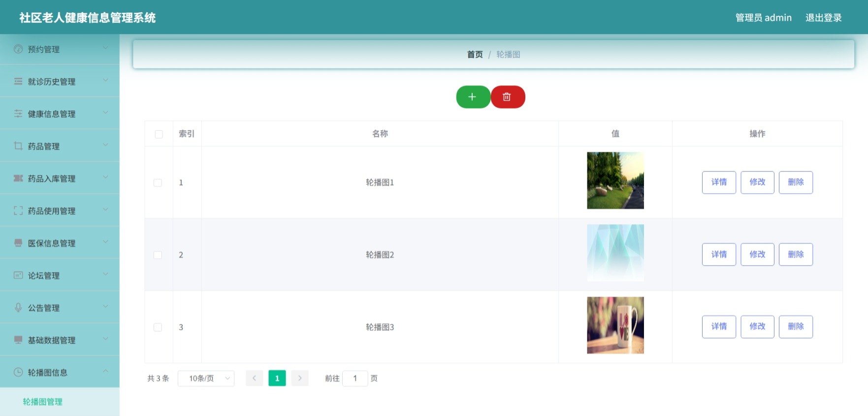Go to next page arrow
This screenshot has height=416, width=868.
[300, 378]
